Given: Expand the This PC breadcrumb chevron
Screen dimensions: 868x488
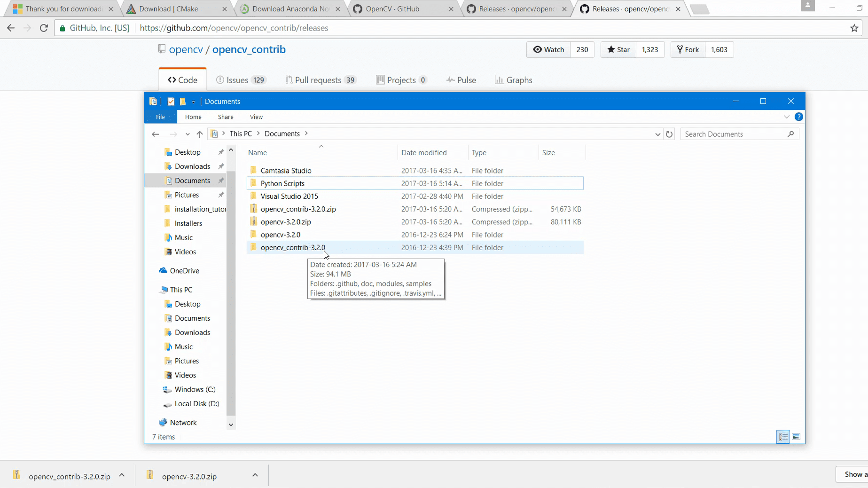Looking at the screenshot, I should [258, 134].
